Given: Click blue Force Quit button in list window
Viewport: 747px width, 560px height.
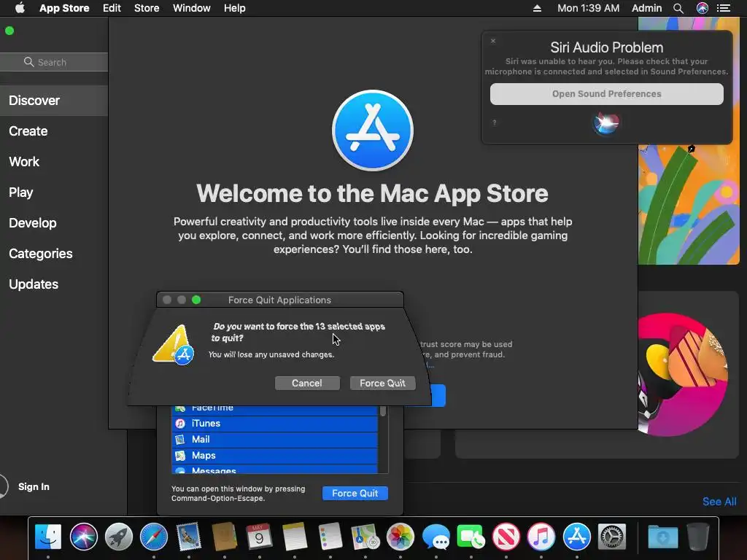Looking at the screenshot, I should pos(355,494).
